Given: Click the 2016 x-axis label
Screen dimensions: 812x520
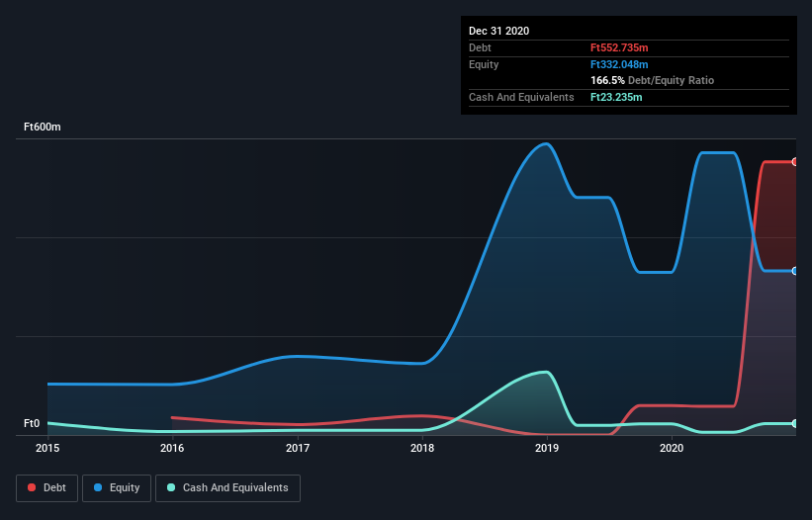Looking at the screenshot, I should [172, 448].
